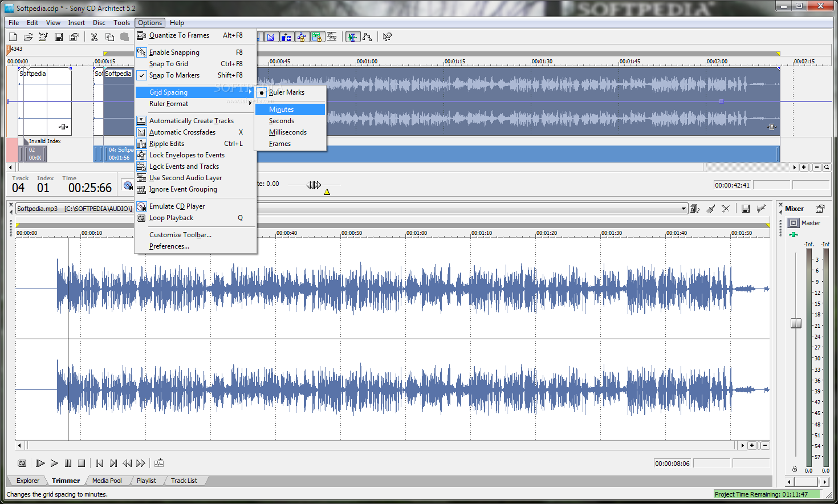This screenshot has width=838, height=504.
Task: Click the Trimmer Play button
Action: click(x=54, y=463)
